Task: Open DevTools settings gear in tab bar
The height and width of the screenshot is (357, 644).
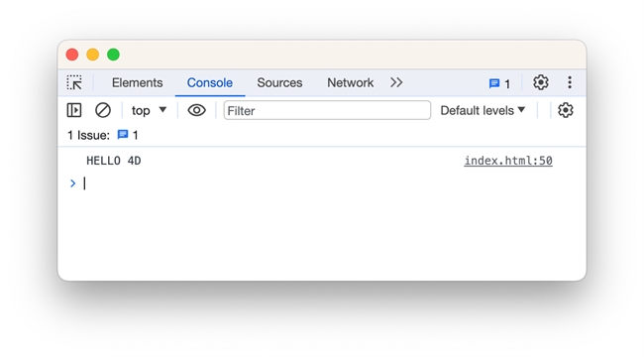Action: click(x=541, y=82)
